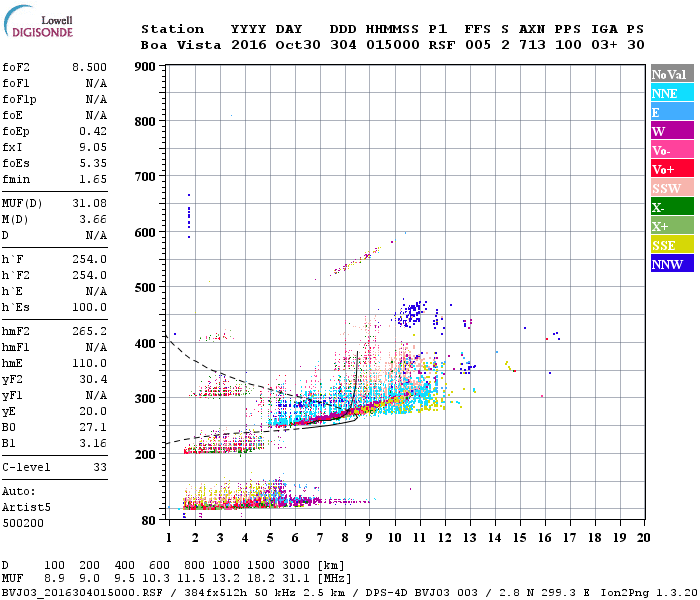This screenshot has height=600, width=700.
Task: Click the yE value 20.0
Action: tap(93, 412)
